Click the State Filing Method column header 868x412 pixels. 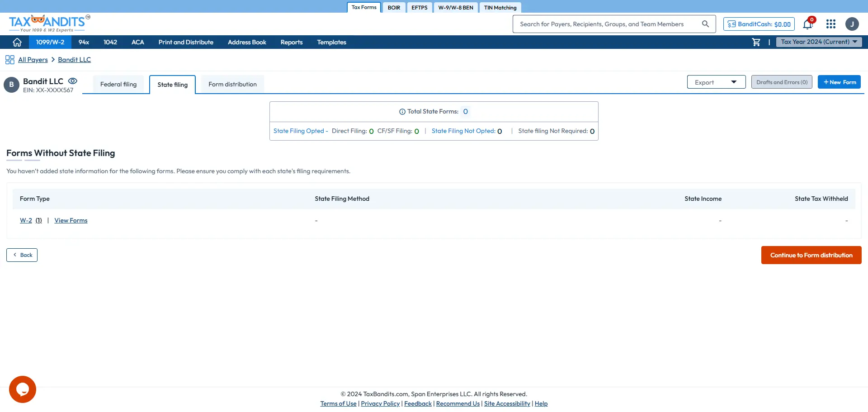coord(342,199)
